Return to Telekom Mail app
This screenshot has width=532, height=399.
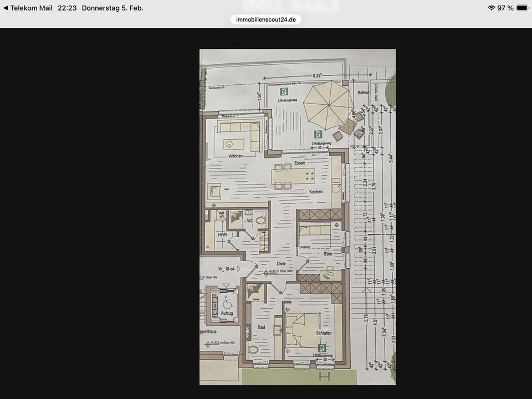click(30, 8)
